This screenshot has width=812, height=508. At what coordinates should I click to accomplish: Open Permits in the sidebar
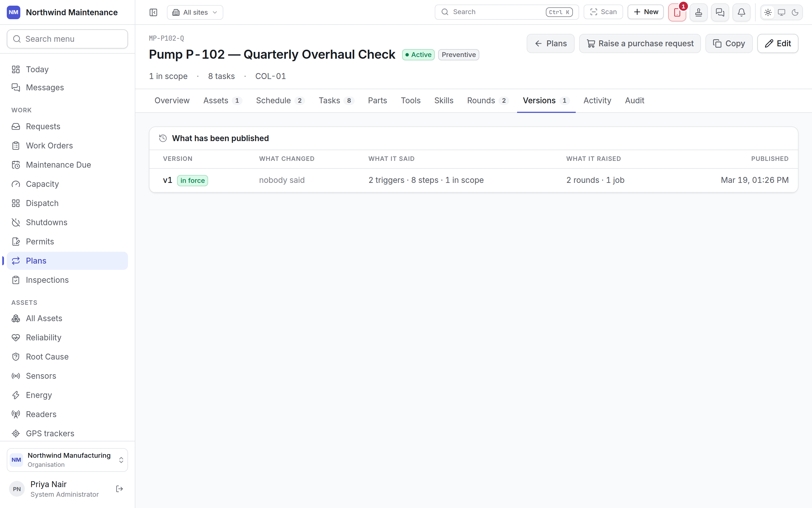(x=67, y=242)
